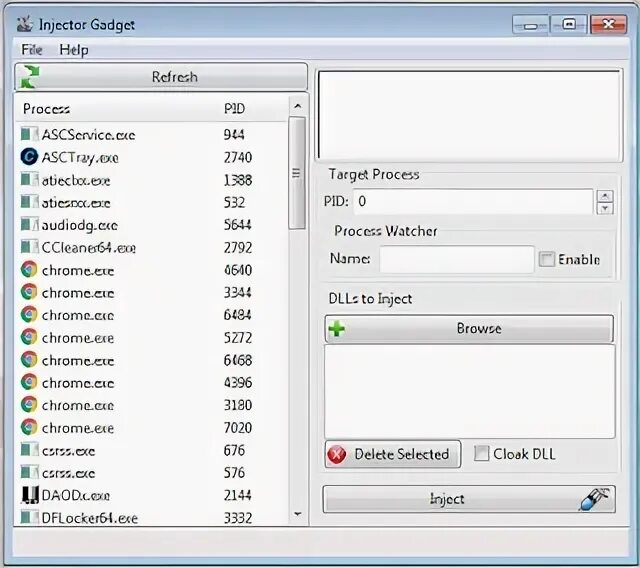Viewport: 640px width, 568px height.
Task: Click Chrome icon for PID 6468
Action: coord(29,359)
